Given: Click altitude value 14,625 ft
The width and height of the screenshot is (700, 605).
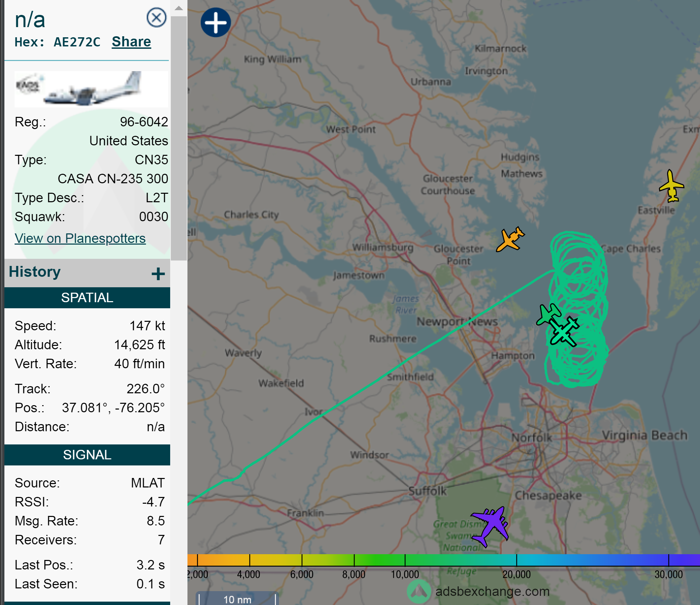Looking at the screenshot, I should click(x=139, y=345).
